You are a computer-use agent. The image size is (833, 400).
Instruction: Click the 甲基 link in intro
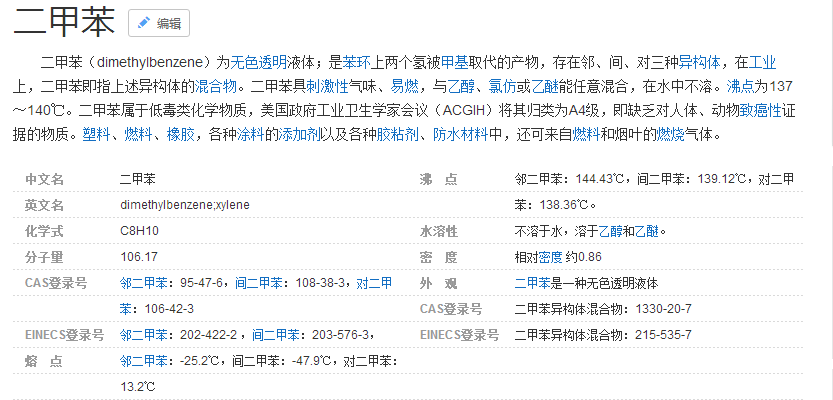tap(454, 62)
